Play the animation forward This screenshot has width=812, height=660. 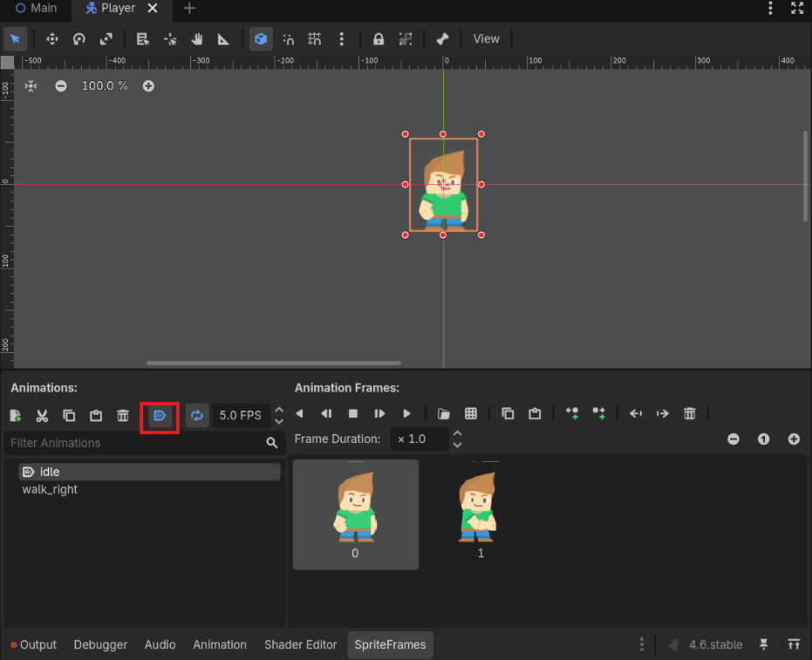pyautogui.click(x=406, y=414)
